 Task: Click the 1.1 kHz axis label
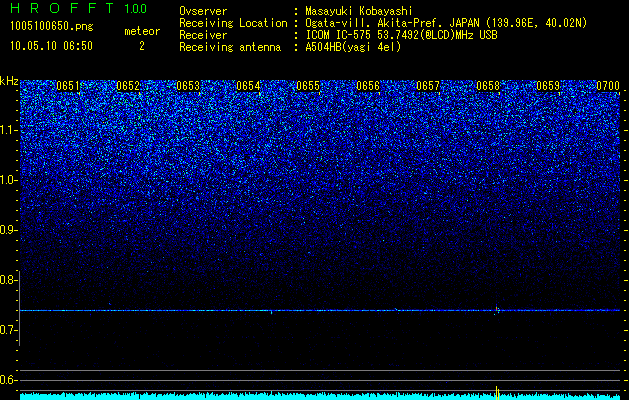pos(8,130)
